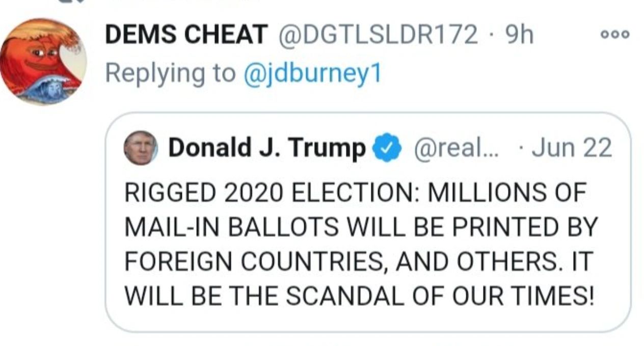The width and height of the screenshot is (644, 346).
Task: Tap Donald J. Trump's small avatar
Action: [x=141, y=148]
